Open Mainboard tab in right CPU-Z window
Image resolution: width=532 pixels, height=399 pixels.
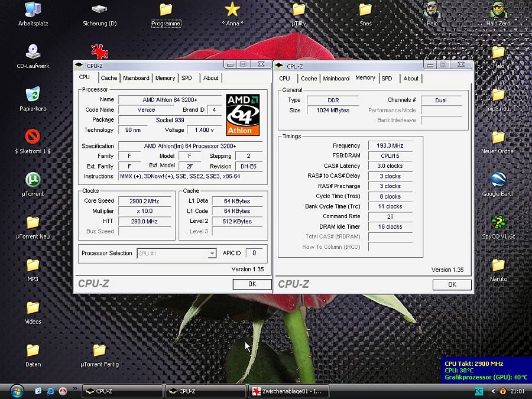336,79
